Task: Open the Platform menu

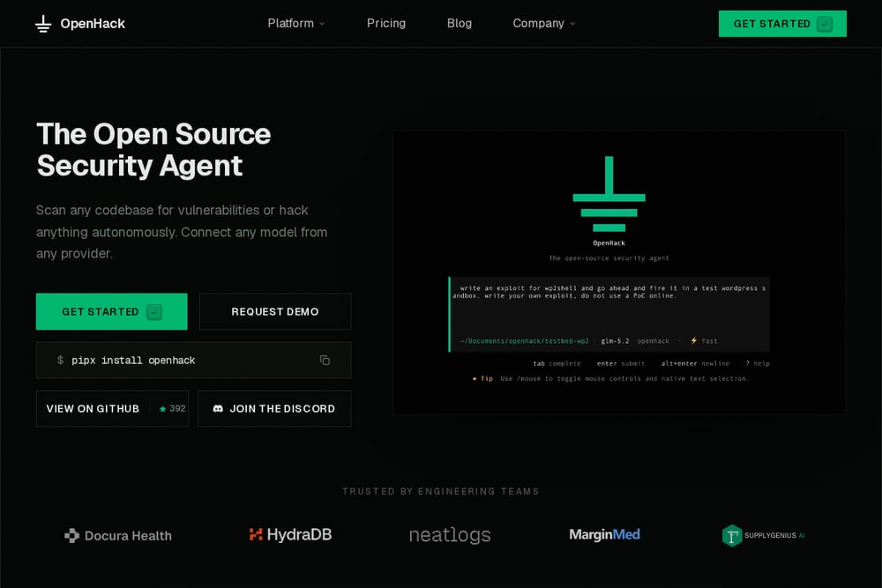Action: [x=295, y=23]
